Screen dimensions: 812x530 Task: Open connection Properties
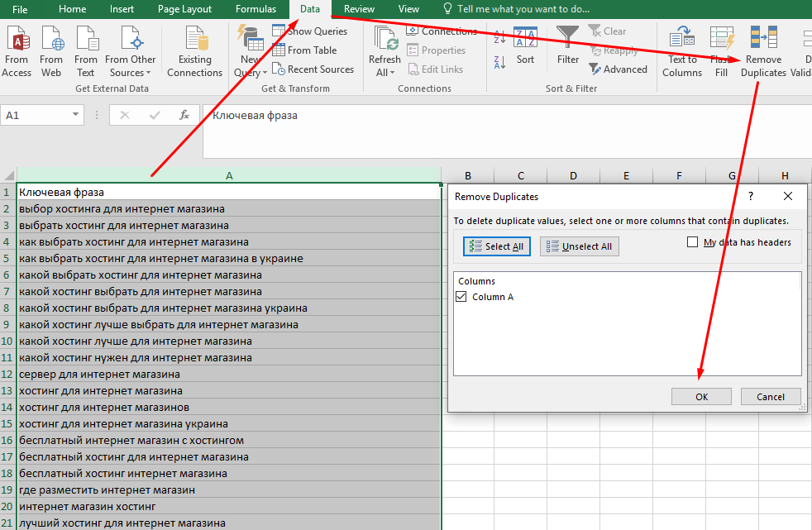436,50
